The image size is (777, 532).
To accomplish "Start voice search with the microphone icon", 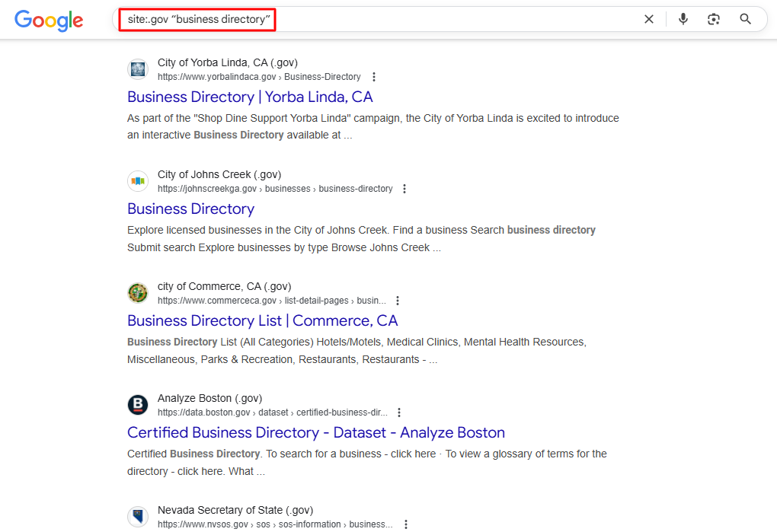I will coord(683,19).
